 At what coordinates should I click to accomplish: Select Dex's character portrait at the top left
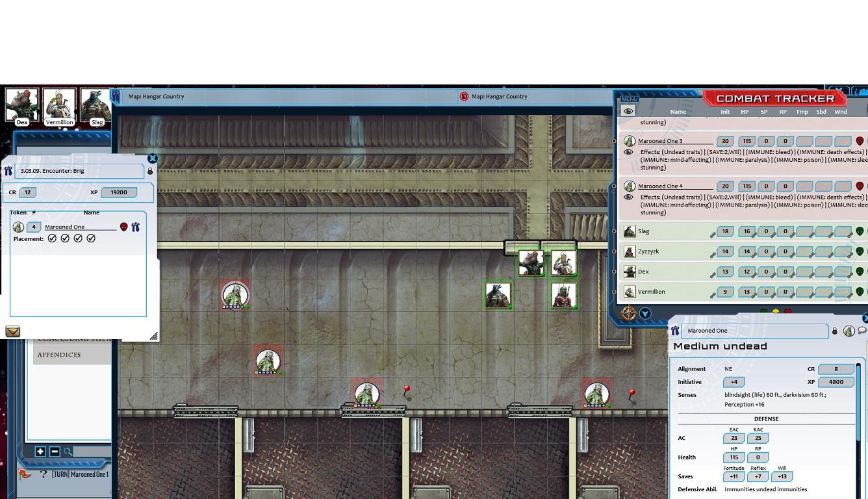click(23, 103)
